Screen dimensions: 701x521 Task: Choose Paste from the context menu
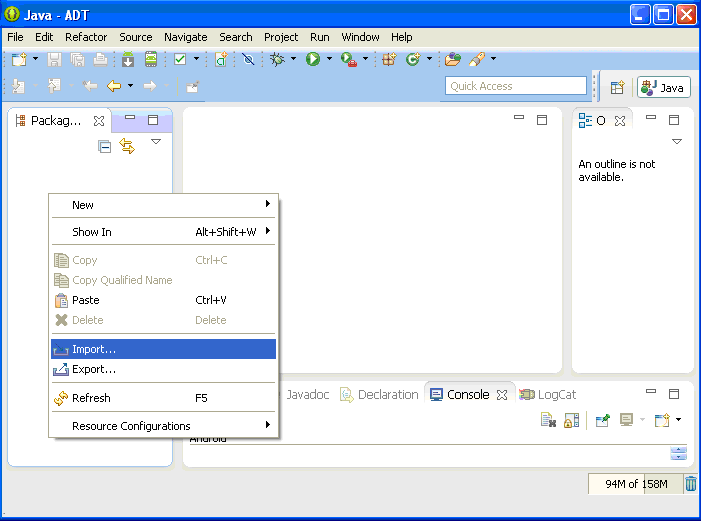pyautogui.click(x=163, y=300)
